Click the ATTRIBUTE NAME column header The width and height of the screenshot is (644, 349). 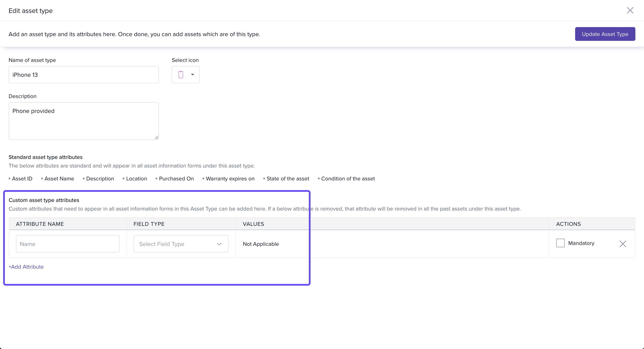(40, 224)
